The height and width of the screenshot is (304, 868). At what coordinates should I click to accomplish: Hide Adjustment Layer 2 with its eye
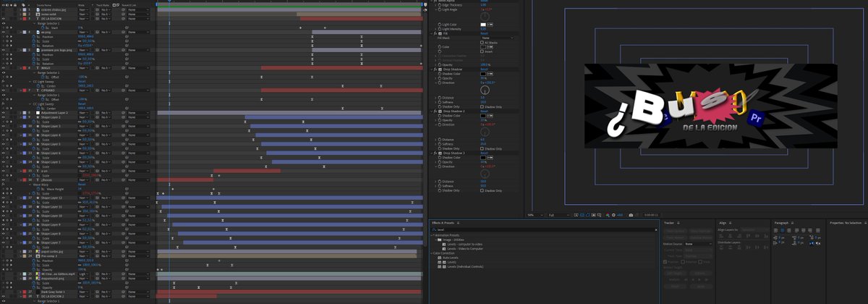pos(4,113)
